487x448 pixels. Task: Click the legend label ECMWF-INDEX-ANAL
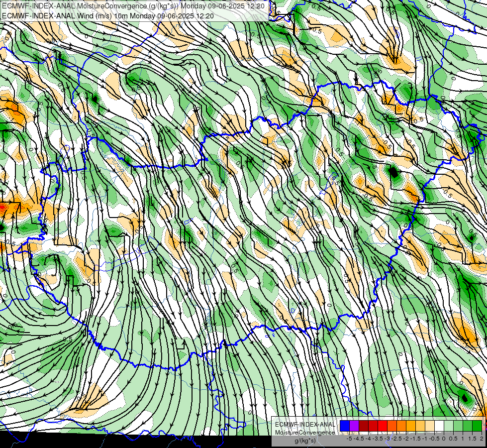click(305, 425)
